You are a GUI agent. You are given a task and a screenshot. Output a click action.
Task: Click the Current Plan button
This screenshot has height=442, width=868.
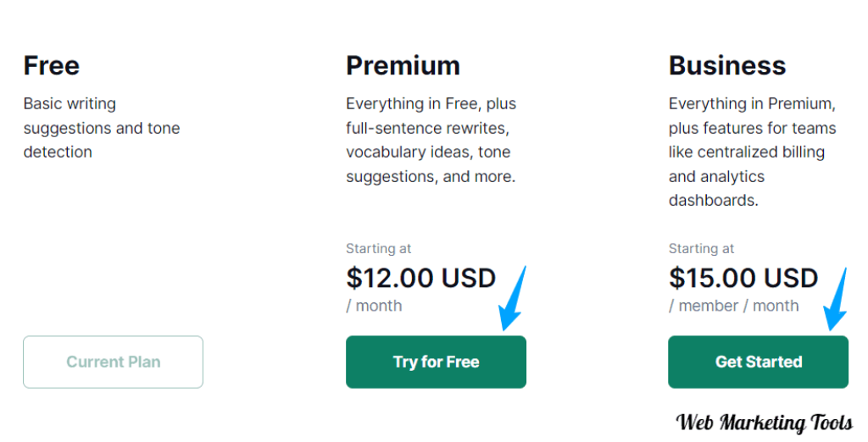point(113,362)
